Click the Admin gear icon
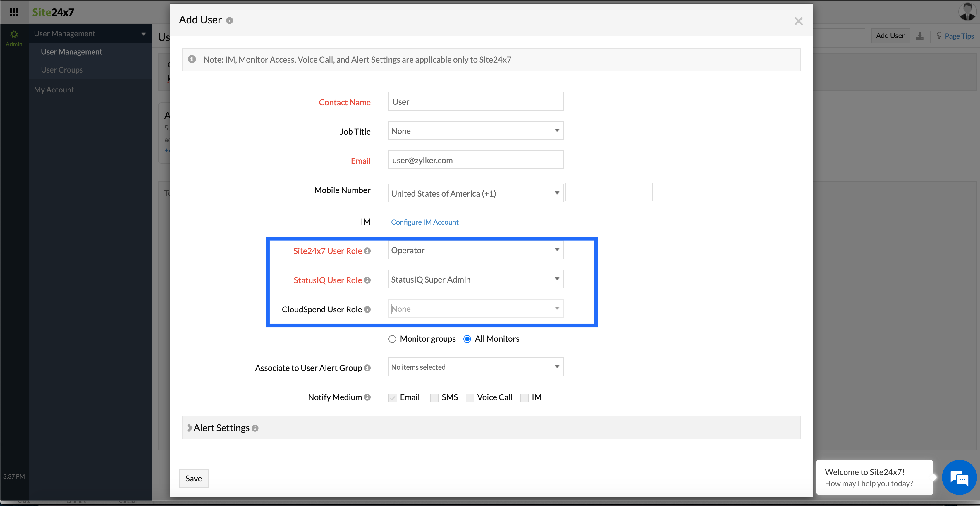The height and width of the screenshot is (506, 980). [14, 35]
